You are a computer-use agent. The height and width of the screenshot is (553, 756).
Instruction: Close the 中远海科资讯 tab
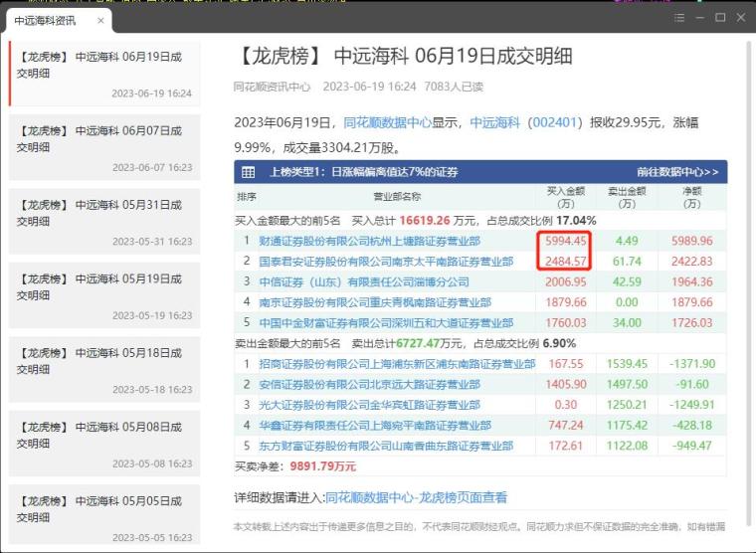click(x=100, y=20)
